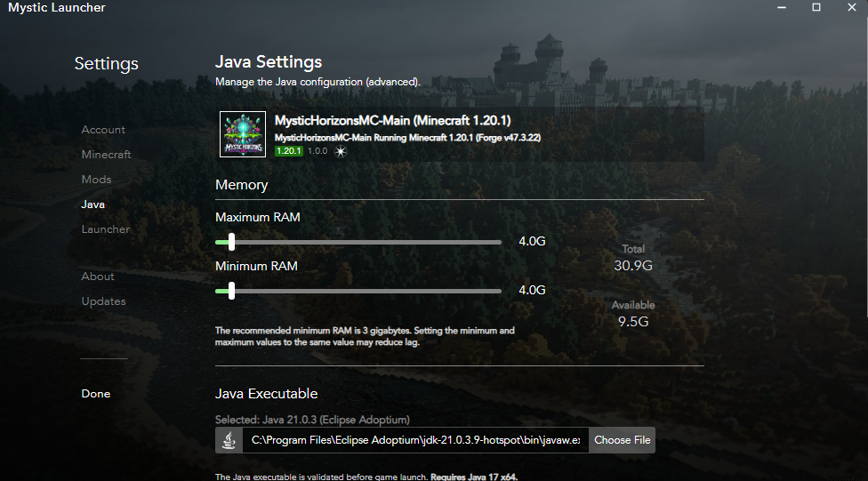Click the star icon beside version 1.0.0
This screenshot has height=481, width=868.
click(x=341, y=151)
